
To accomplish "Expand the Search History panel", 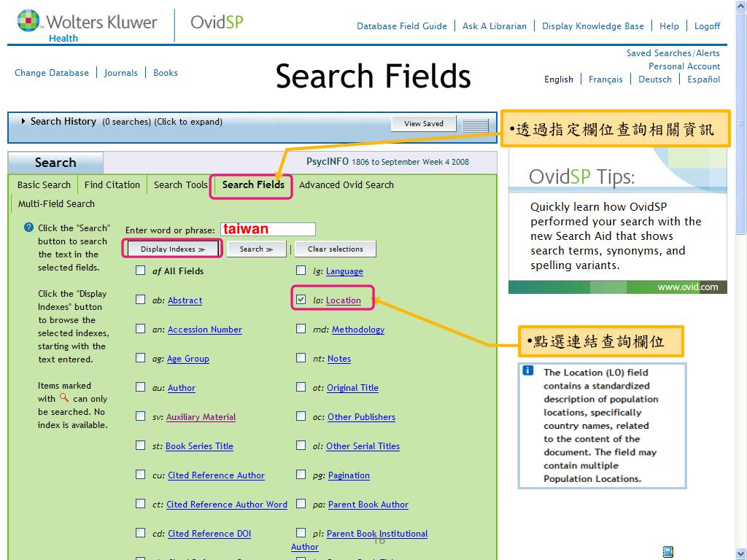I will (x=23, y=122).
